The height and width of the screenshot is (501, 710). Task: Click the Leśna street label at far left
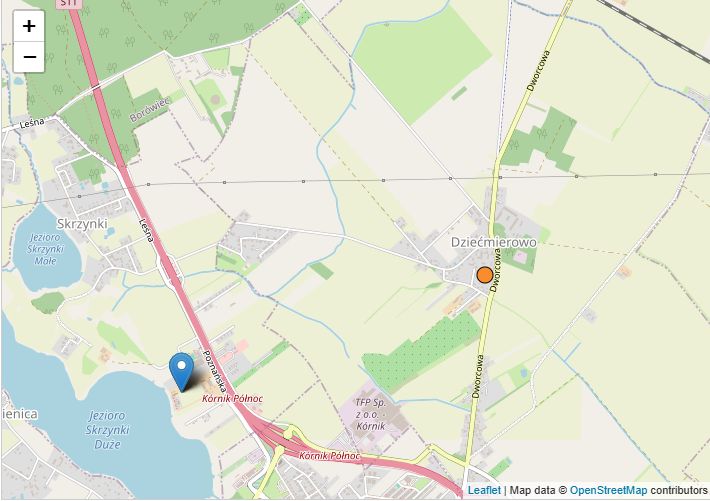click(32, 123)
